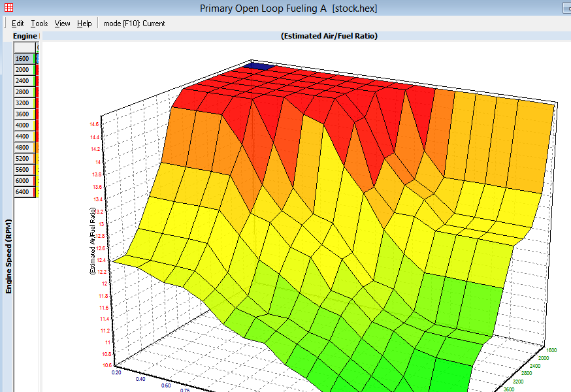Open the View menu
Image resolution: width=571 pixels, height=392 pixels.
(62, 24)
